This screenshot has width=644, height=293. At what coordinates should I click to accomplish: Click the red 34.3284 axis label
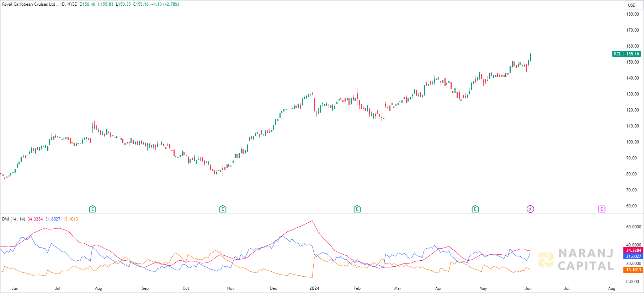pyautogui.click(x=633, y=250)
